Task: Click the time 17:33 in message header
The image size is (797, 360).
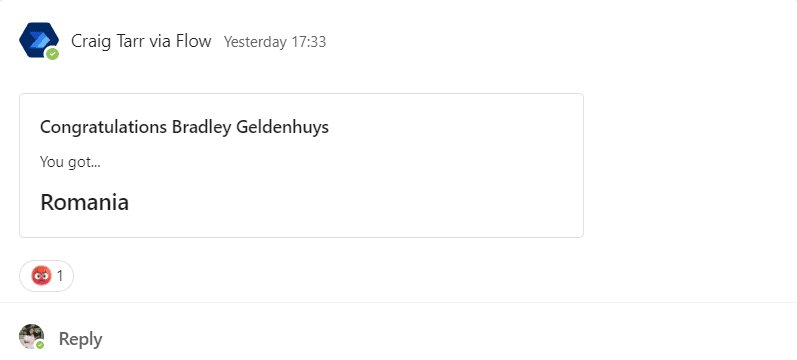Action: (309, 42)
